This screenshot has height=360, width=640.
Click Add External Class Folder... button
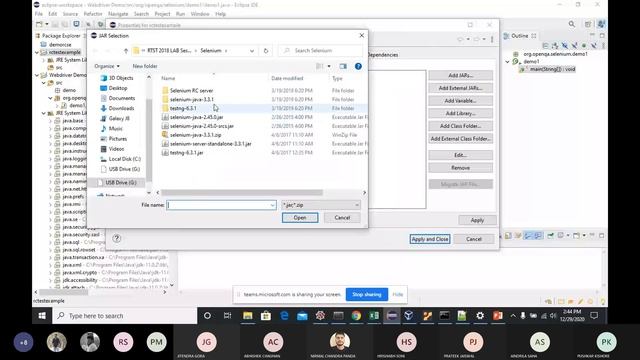460,139
